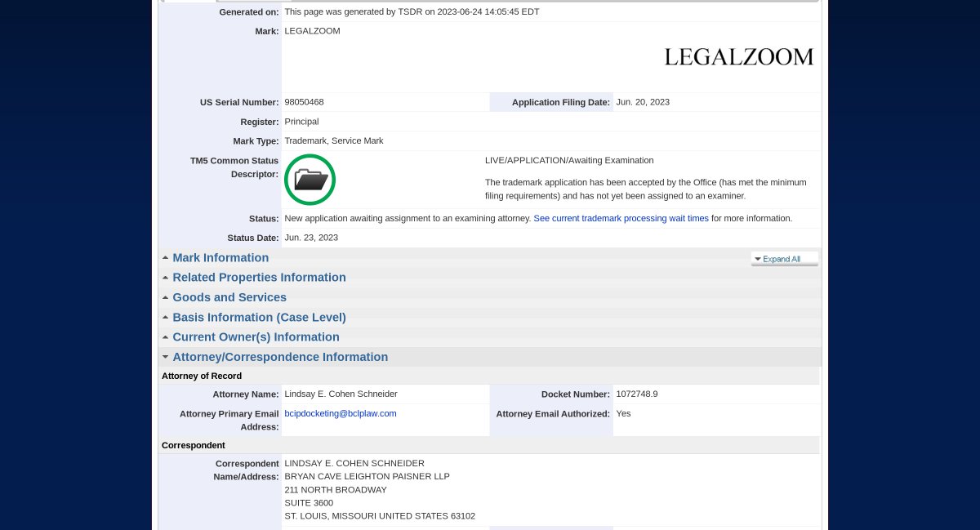Click the SUITE 3600 address line
The width and height of the screenshot is (980, 530).
click(x=309, y=503)
